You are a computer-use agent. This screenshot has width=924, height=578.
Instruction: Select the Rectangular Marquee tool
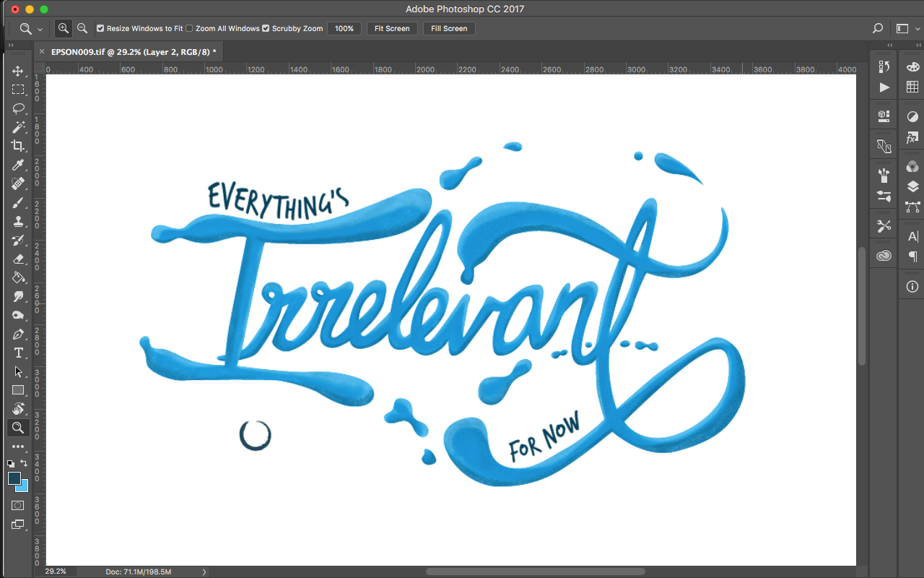[18, 90]
